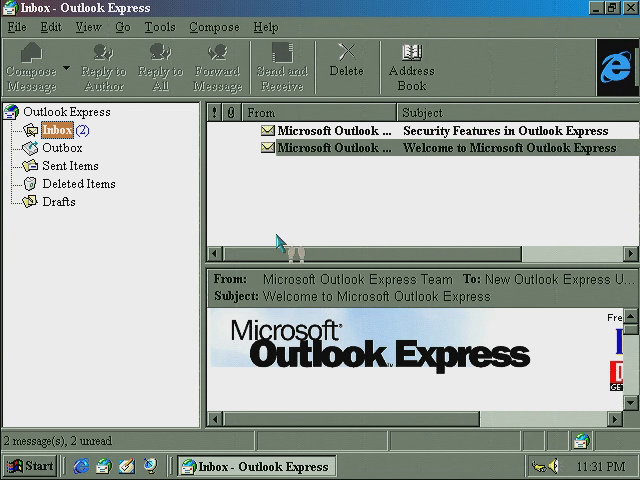This screenshot has height=480, width=640.
Task: Click message list horizontal scrollbar thumb
Action: coord(373,254)
